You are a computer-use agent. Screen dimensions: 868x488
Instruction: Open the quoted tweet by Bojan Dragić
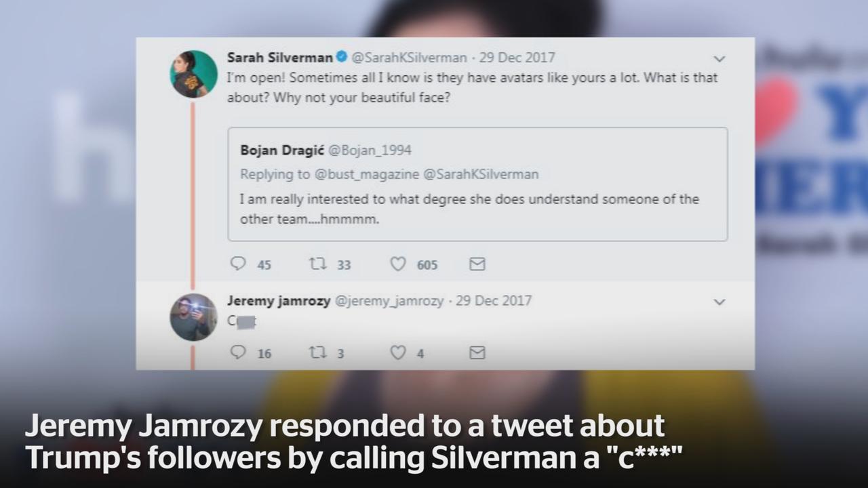[x=477, y=184]
